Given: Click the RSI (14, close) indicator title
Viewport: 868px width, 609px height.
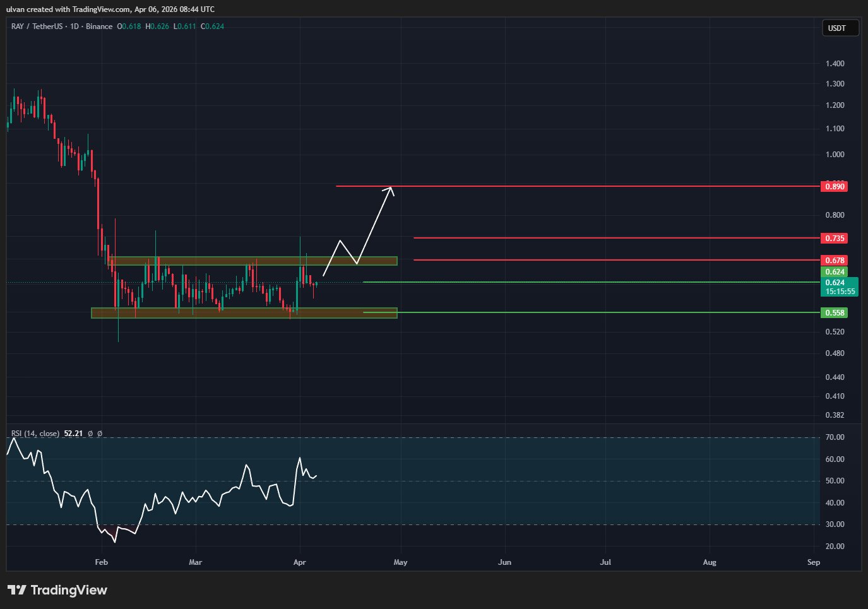Looking at the screenshot, I should (35, 434).
